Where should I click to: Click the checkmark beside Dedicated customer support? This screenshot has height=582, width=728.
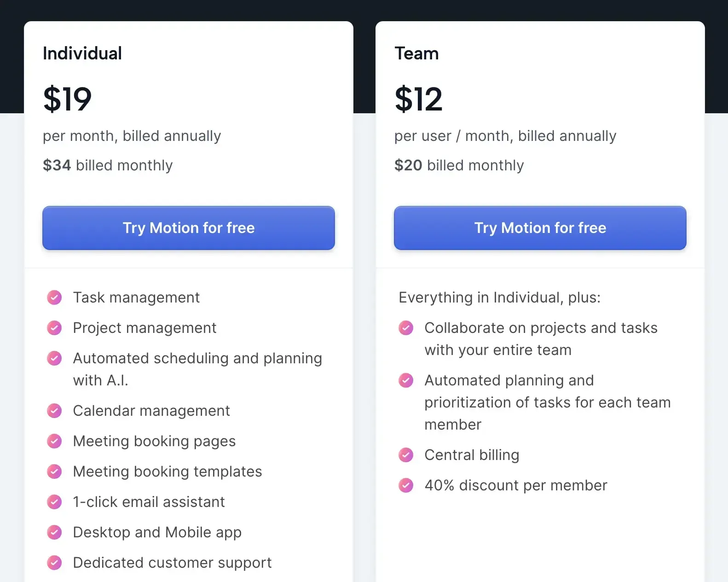click(x=54, y=563)
